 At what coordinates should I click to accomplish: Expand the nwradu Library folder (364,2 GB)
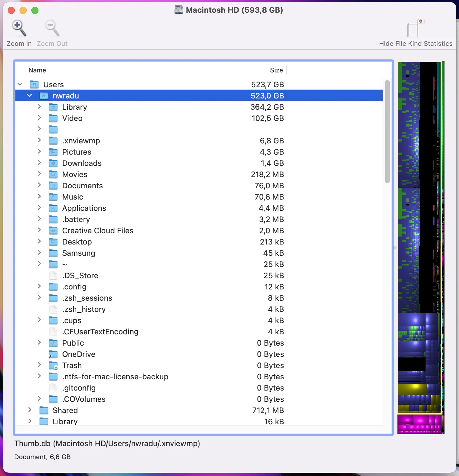(x=39, y=106)
